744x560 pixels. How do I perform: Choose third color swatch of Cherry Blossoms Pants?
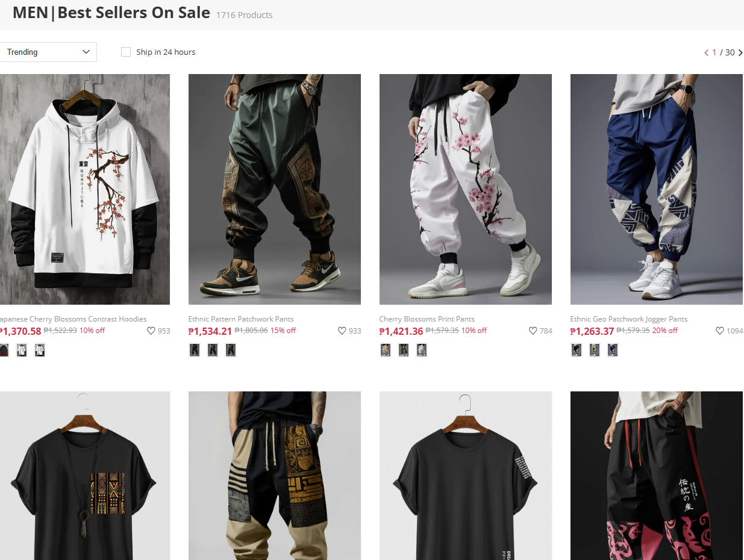tap(422, 350)
